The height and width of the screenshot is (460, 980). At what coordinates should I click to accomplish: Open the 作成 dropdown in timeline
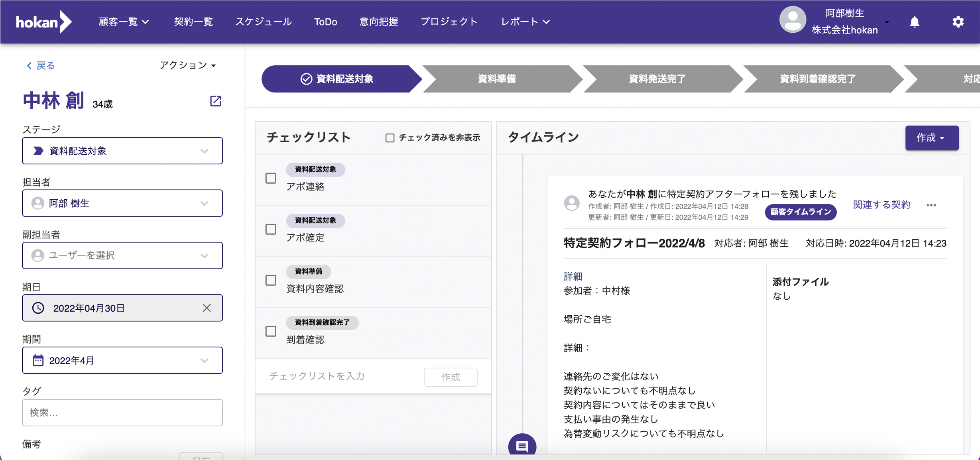931,138
